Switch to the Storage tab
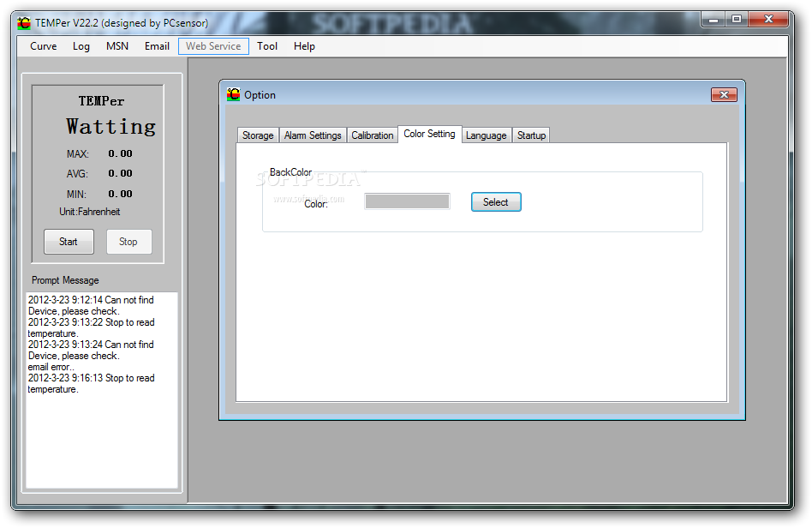Image resolution: width=812 pixels, height=528 pixels. (258, 135)
